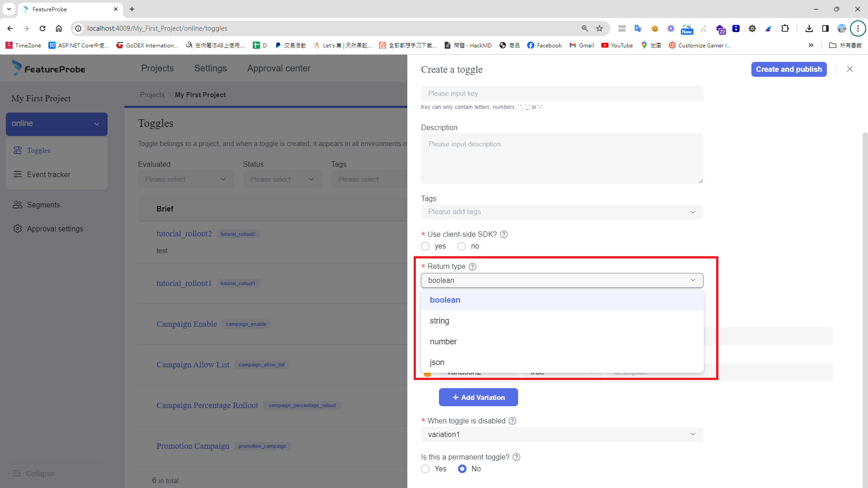The image size is (868, 488).
Task: Click the Add Variation button
Action: click(478, 398)
